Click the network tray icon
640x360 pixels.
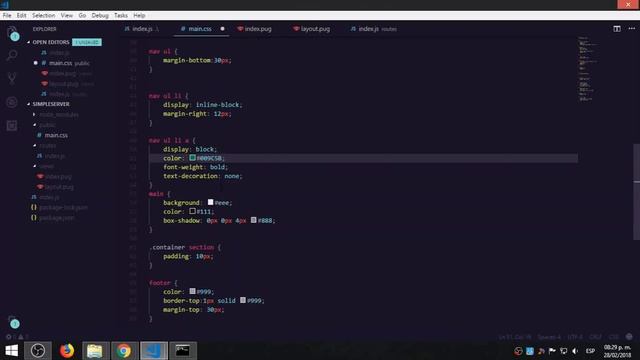click(564, 351)
